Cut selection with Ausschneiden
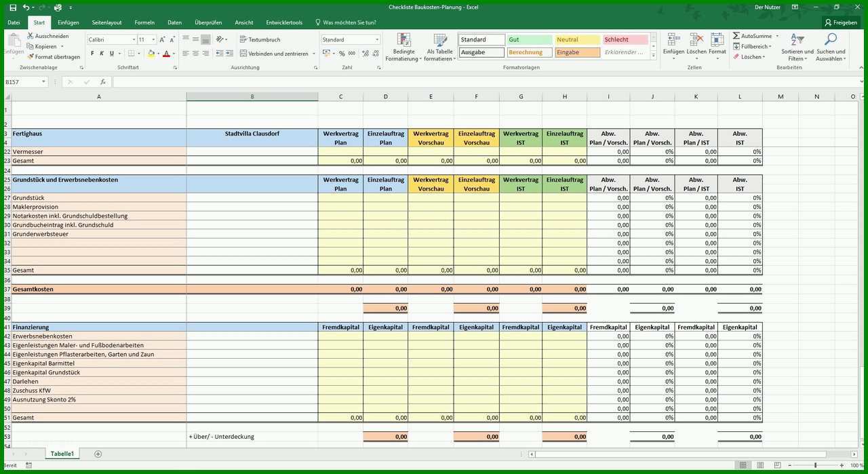 pyautogui.click(x=48, y=36)
